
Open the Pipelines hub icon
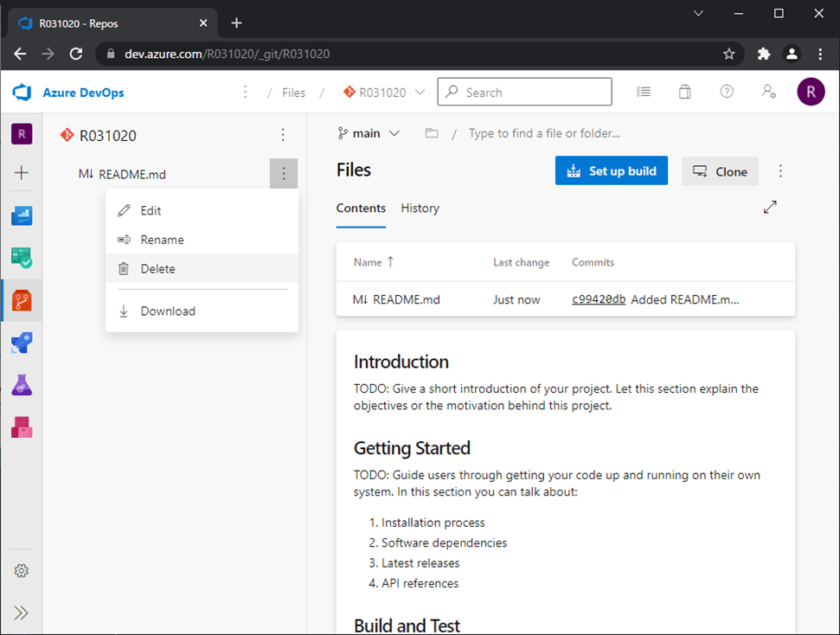(x=22, y=343)
